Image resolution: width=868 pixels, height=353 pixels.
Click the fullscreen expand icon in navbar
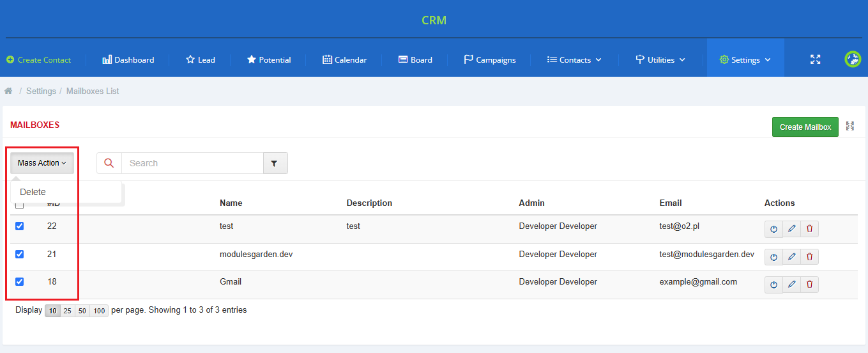[x=815, y=59]
